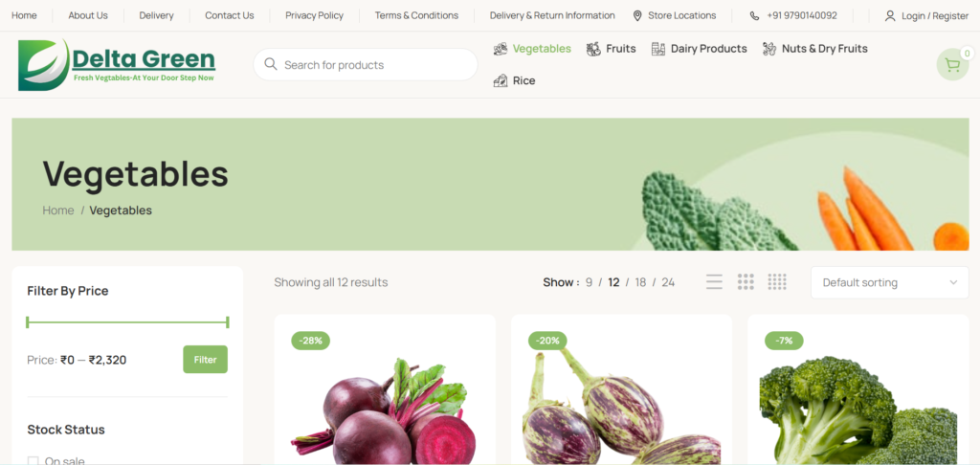
Task: Click the phone number handset icon
Action: [x=754, y=15]
